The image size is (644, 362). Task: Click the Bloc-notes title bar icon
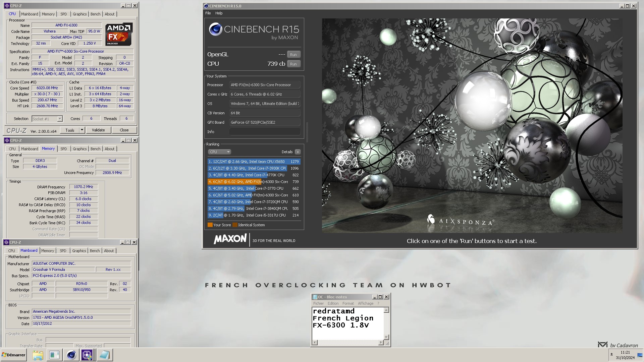(315, 297)
